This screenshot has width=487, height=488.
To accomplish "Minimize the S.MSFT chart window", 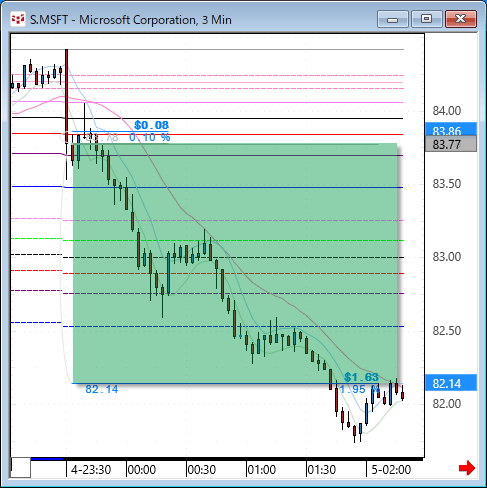I will coord(393,19).
